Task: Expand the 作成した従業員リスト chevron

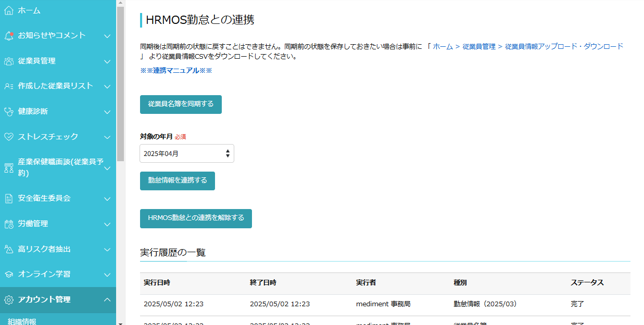Action: 107,86
